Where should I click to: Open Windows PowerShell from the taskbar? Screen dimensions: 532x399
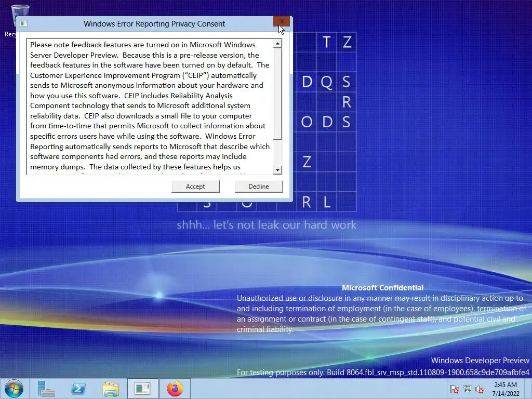tap(78, 389)
